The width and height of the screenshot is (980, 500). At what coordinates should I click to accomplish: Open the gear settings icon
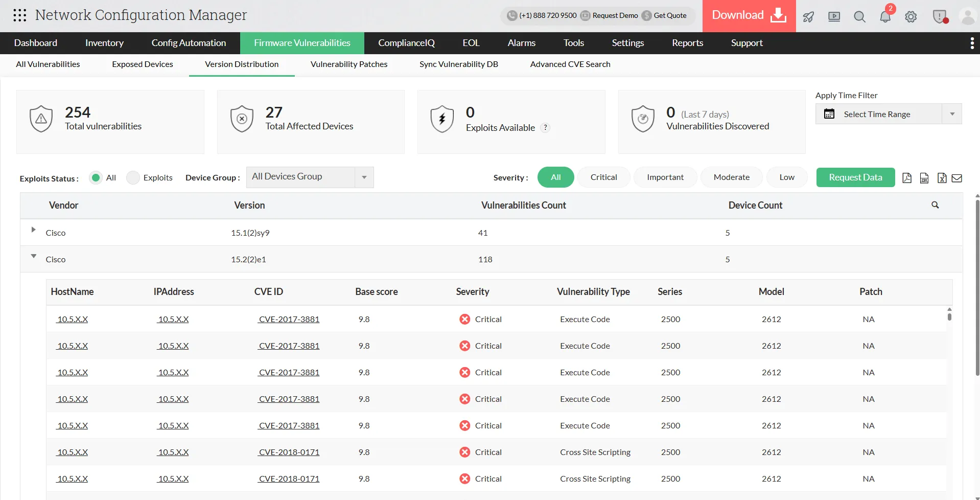911,17
